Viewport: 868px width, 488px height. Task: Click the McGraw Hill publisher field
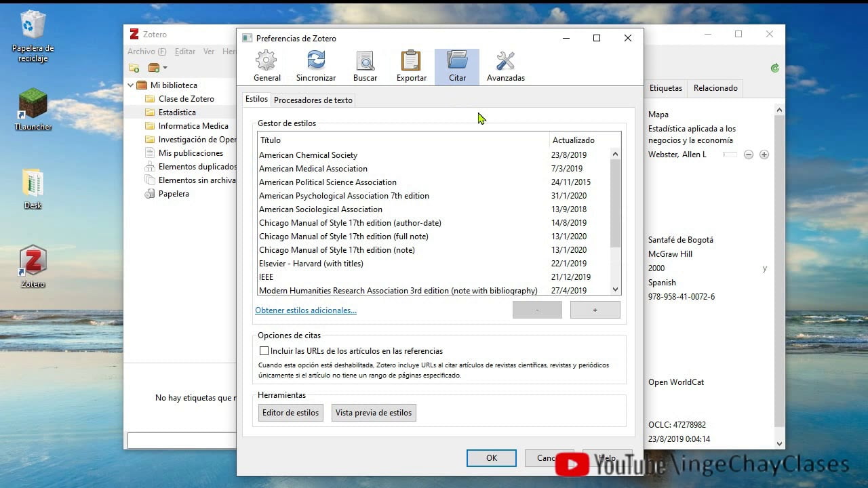point(670,254)
